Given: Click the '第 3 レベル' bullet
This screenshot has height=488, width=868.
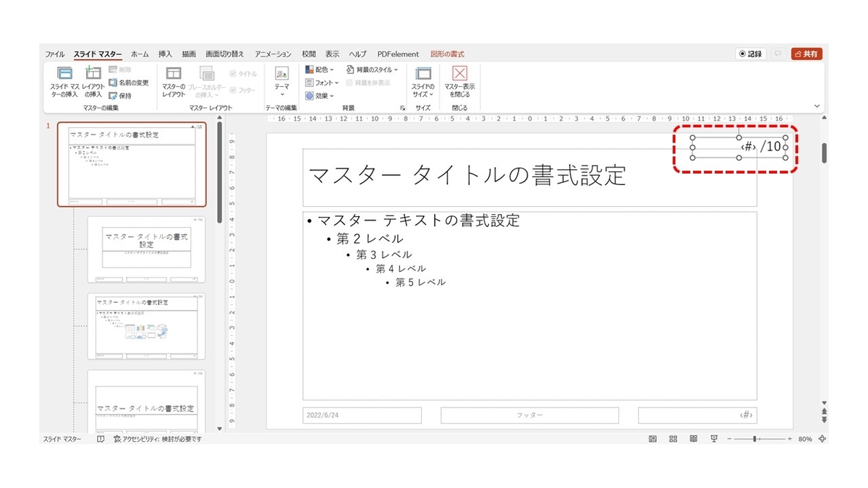Looking at the screenshot, I should click(x=384, y=254).
